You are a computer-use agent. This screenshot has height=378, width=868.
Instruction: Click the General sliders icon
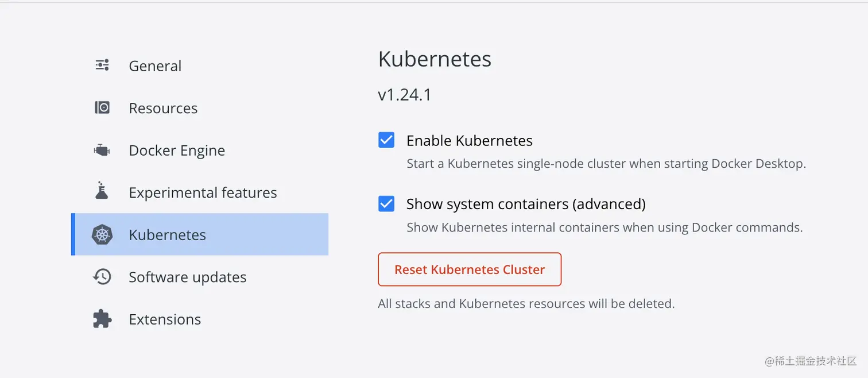click(x=102, y=65)
